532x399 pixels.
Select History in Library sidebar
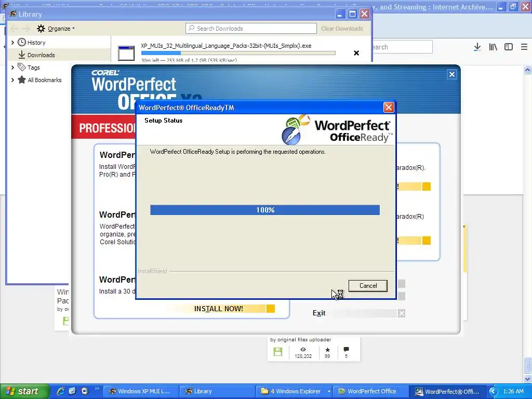(36, 43)
